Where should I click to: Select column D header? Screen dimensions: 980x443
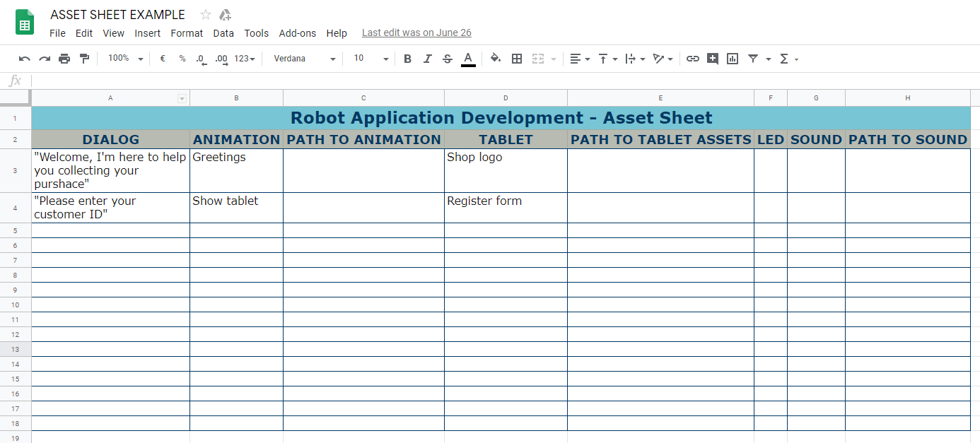coord(506,98)
